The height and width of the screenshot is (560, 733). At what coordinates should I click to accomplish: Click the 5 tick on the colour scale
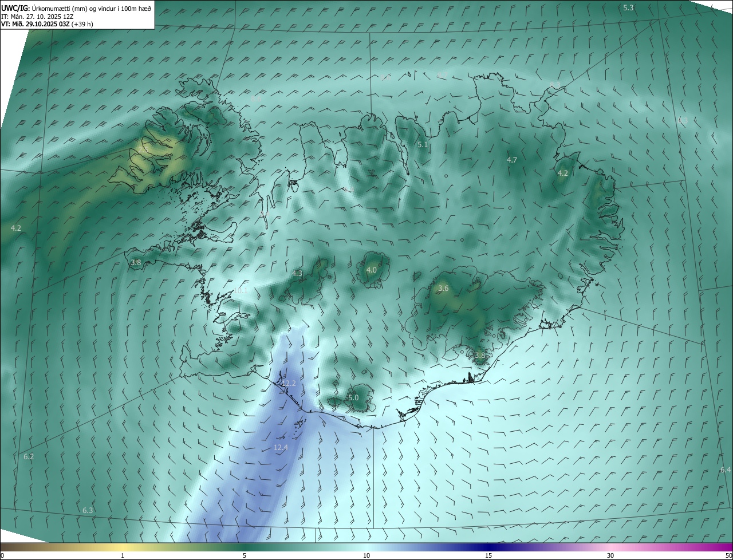tap(245, 555)
